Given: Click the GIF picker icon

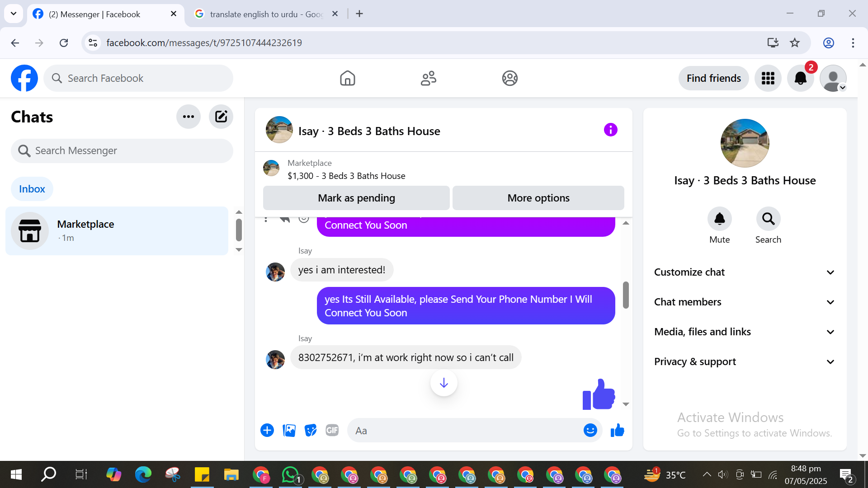Looking at the screenshot, I should click(x=332, y=430).
